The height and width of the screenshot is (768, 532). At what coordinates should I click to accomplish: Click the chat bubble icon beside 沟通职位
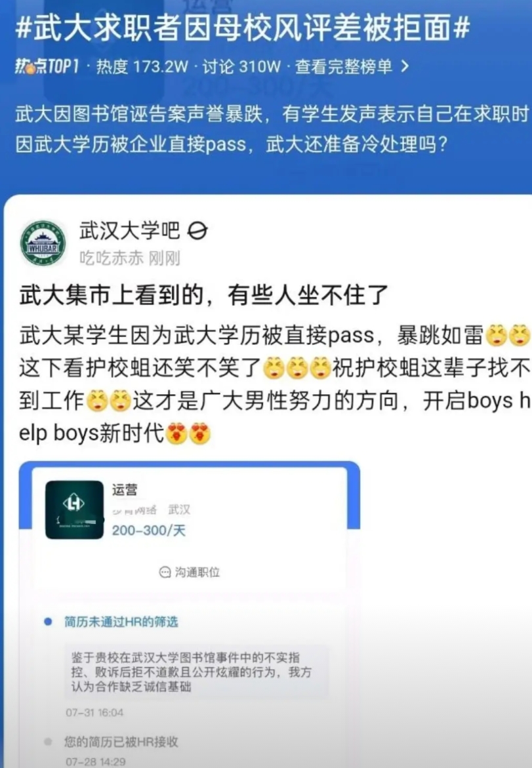(165, 572)
